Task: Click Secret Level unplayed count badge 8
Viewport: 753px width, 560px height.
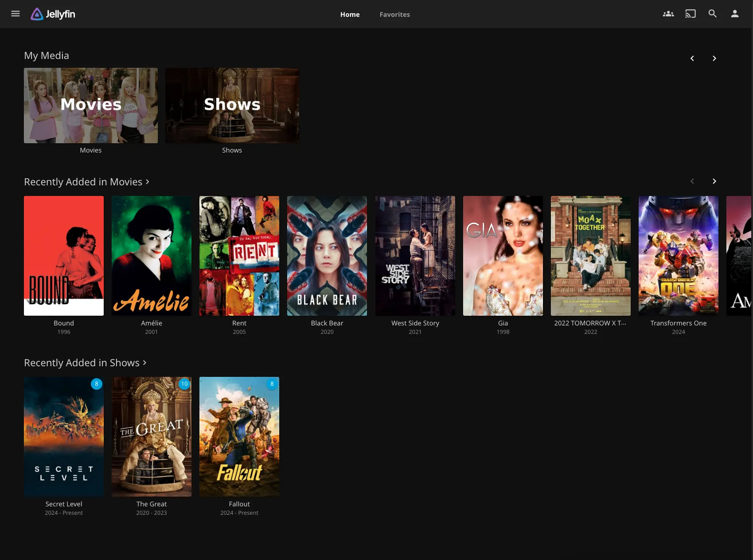Action: tap(97, 384)
